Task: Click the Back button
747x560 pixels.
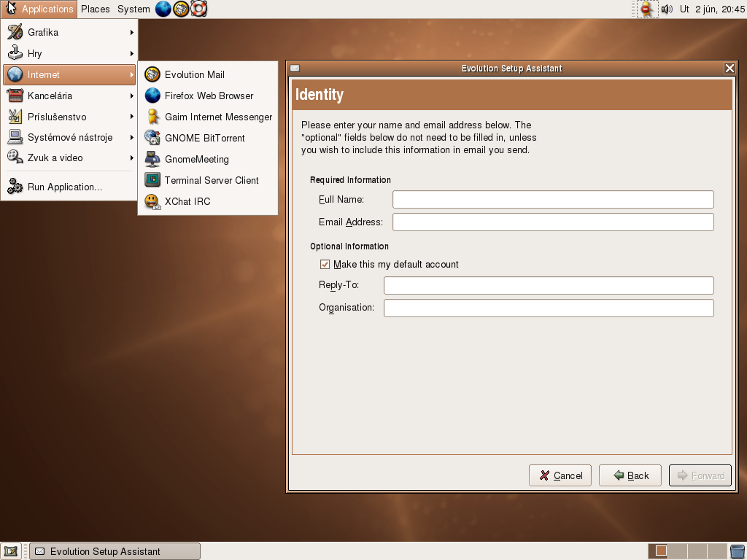Action: click(x=630, y=475)
